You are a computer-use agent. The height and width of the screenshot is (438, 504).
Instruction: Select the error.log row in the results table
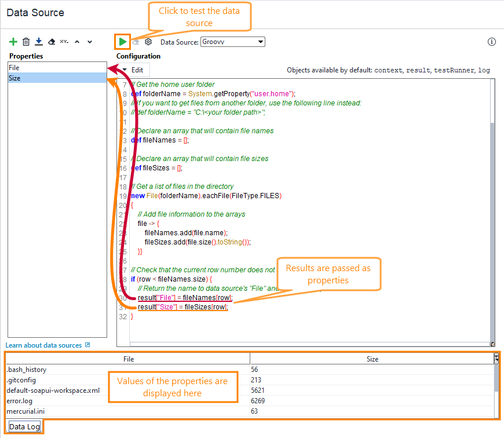click(127, 401)
